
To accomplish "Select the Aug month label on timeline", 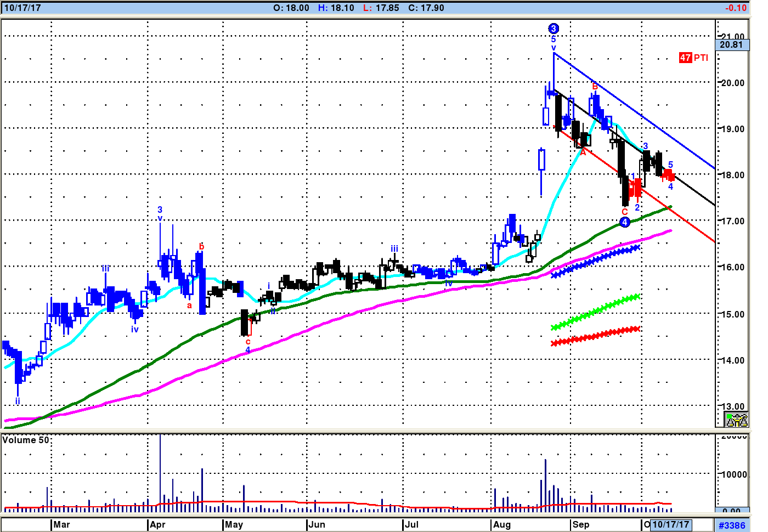I will click(x=501, y=525).
